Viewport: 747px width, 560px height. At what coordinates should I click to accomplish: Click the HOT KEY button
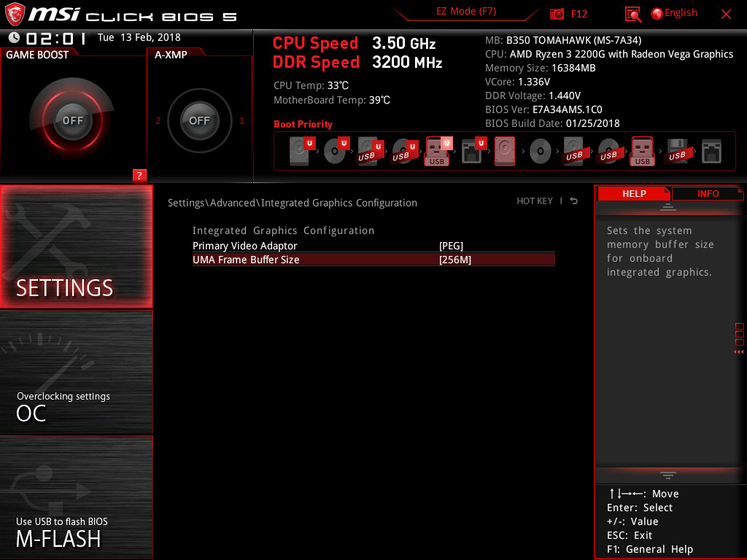[535, 201]
